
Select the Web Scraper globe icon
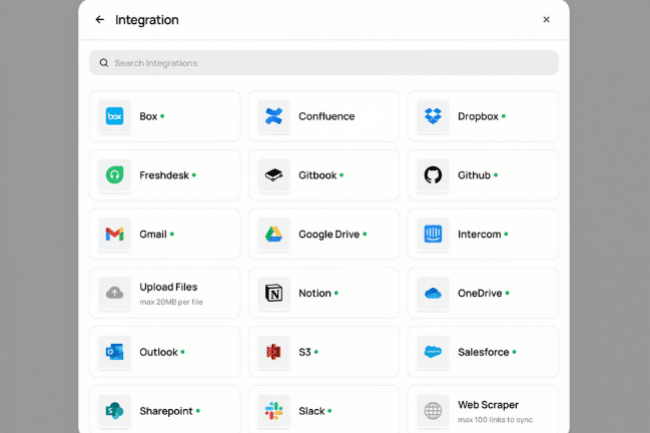tap(433, 411)
